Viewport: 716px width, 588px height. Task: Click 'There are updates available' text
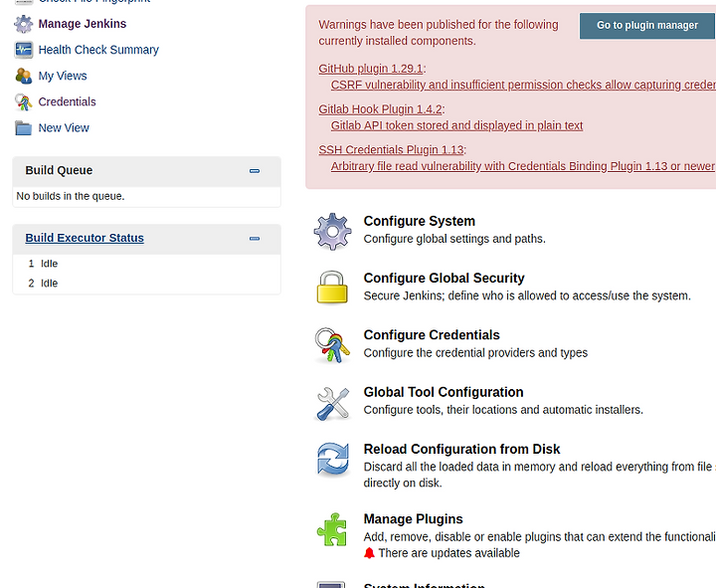(x=448, y=553)
